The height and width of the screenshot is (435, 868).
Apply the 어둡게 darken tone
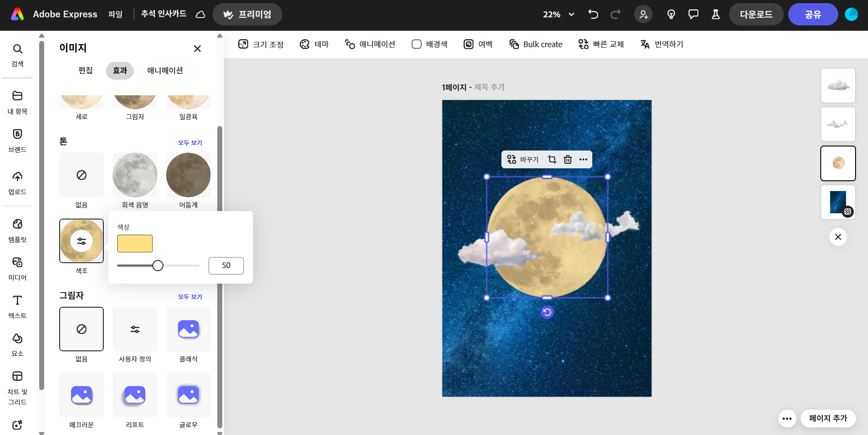(188, 175)
